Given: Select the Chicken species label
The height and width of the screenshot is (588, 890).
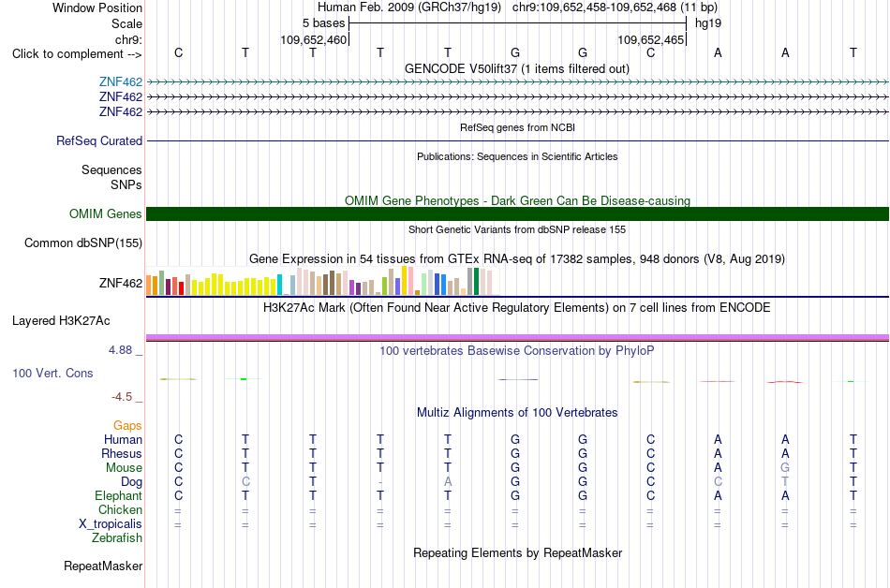Looking at the screenshot, I should [x=120, y=509].
